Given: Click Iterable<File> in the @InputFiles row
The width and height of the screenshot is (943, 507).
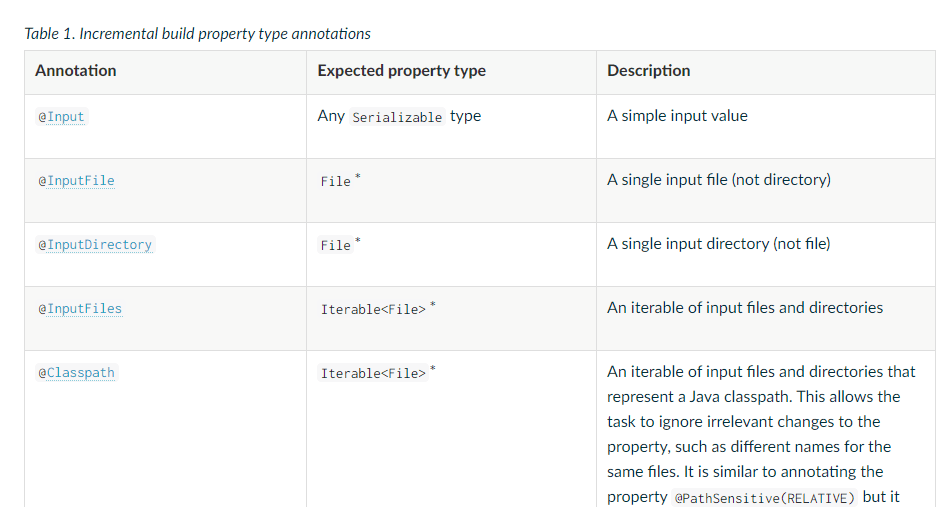Looking at the screenshot, I should point(373,309).
